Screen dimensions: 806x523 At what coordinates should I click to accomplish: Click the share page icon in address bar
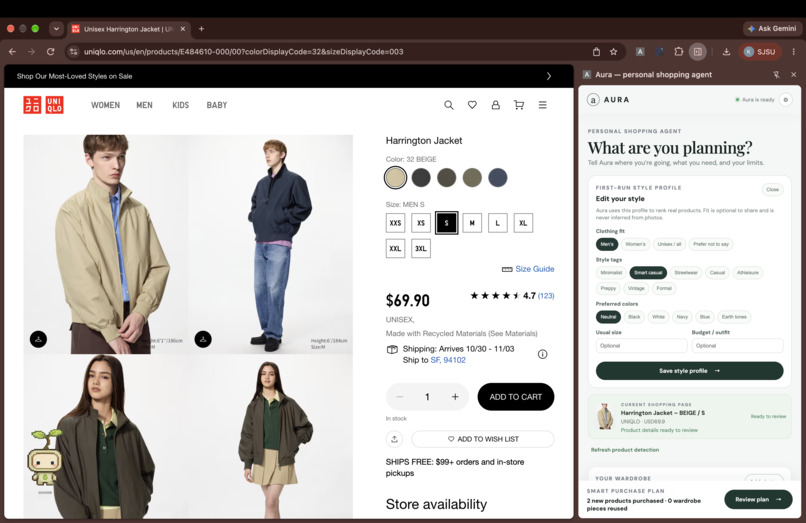point(596,51)
